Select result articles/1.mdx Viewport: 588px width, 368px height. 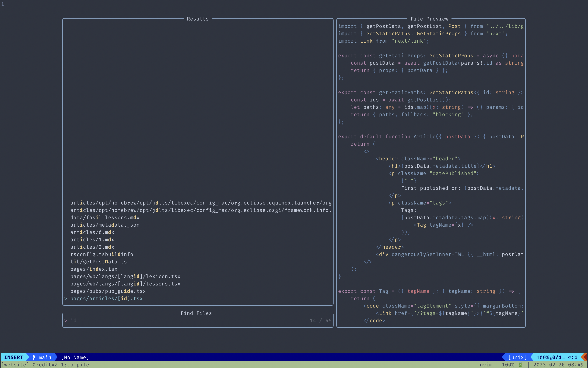tap(92, 240)
